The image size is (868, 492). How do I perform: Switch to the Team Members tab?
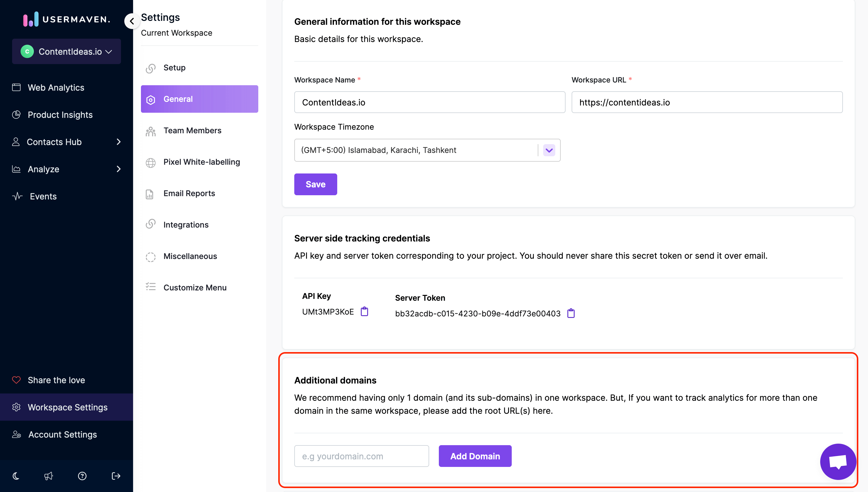pyautogui.click(x=192, y=131)
